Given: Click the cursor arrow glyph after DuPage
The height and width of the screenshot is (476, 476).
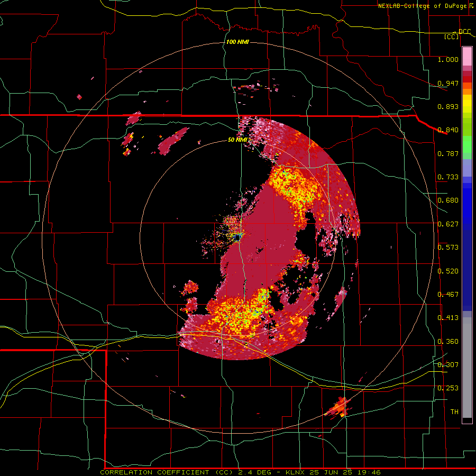Looking at the screenshot, I should click(x=471, y=6).
